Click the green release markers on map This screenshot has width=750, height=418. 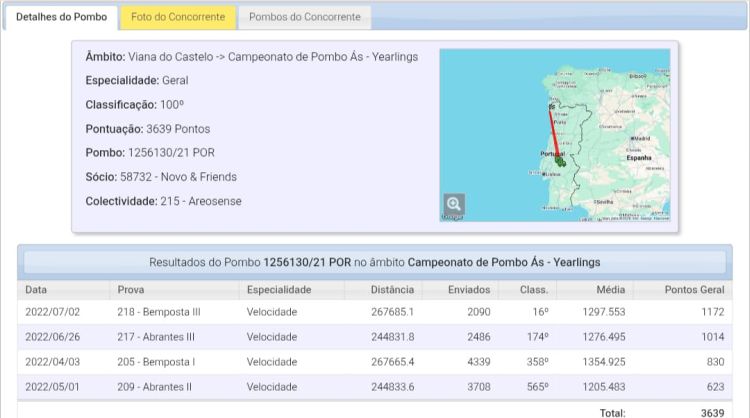point(560,160)
